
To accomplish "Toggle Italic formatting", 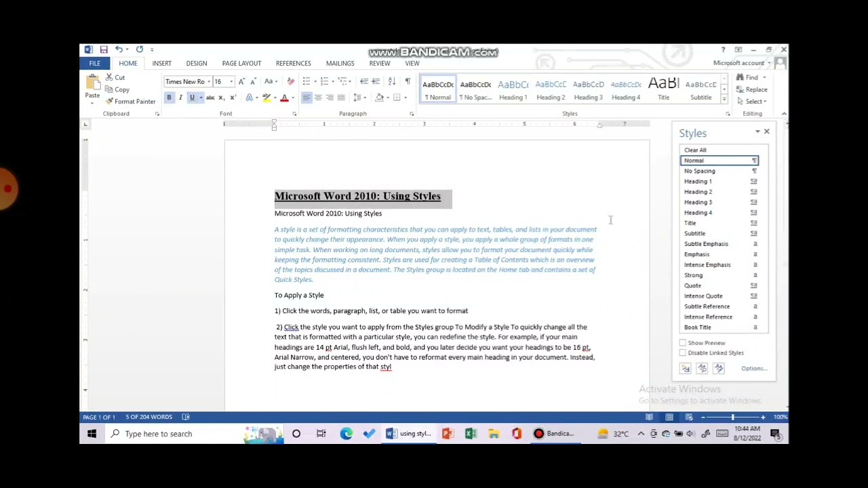I will [180, 98].
